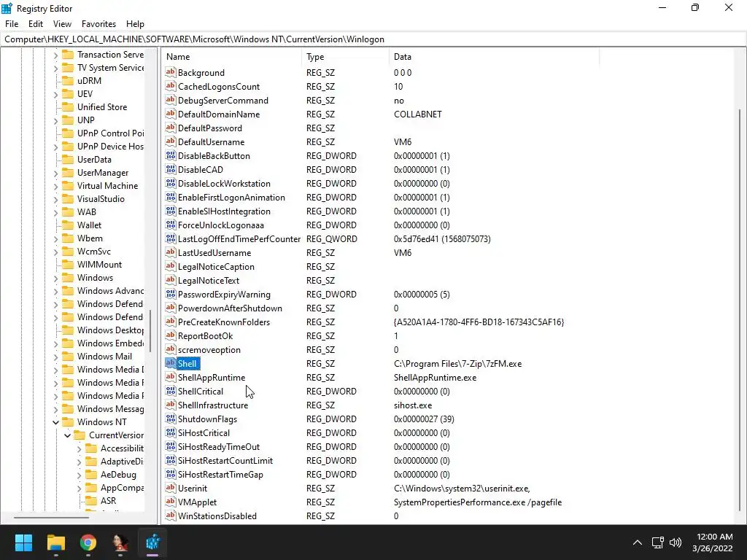Click the LastLogOffEndTimePerfCounter QWORD icon

tap(171, 239)
